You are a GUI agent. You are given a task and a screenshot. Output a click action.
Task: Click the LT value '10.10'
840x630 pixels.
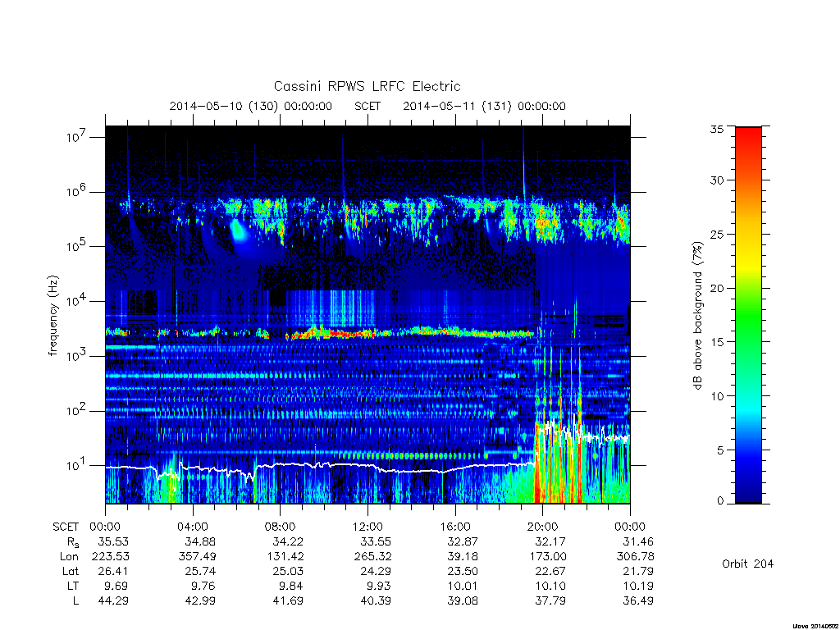(550, 586)
